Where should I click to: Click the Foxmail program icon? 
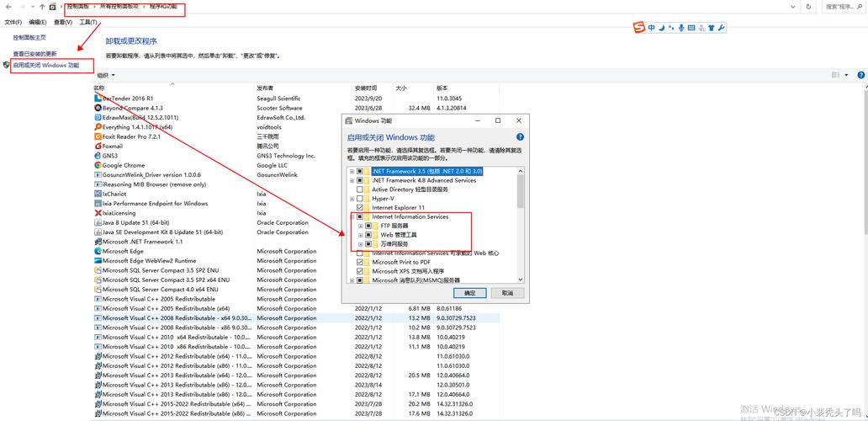(98, 147)
